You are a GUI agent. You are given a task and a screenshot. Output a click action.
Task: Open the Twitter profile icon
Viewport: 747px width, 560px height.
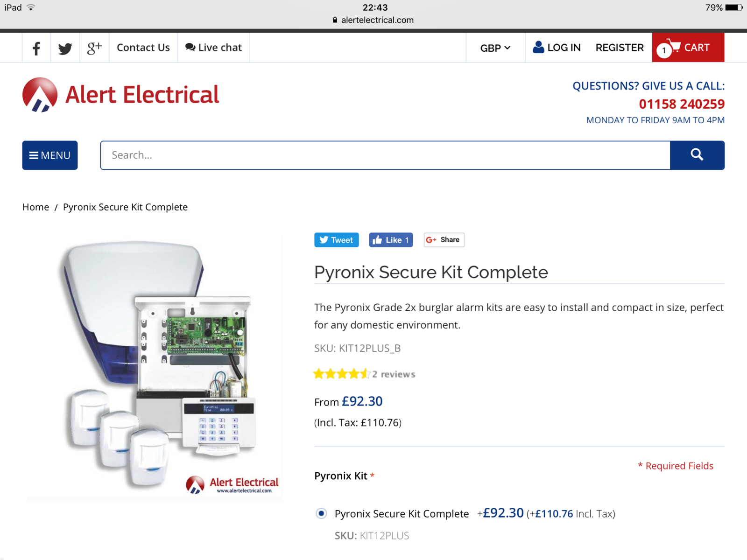click(65, 48)
